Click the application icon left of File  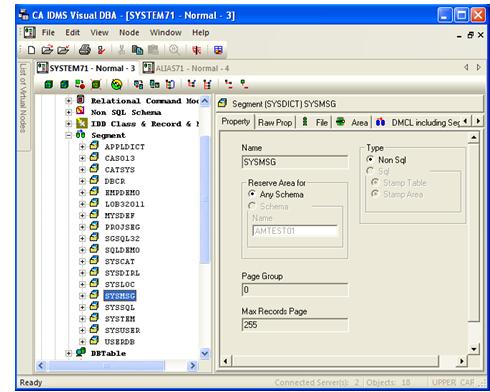[29, 32]
